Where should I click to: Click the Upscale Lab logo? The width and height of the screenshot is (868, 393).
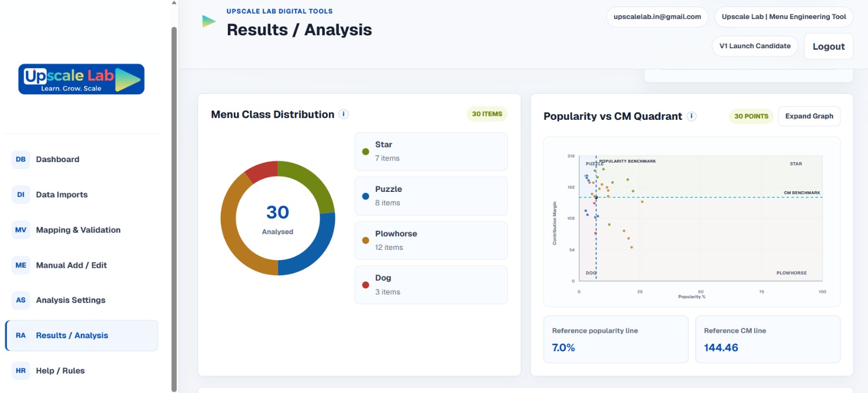tap(81, 79)
